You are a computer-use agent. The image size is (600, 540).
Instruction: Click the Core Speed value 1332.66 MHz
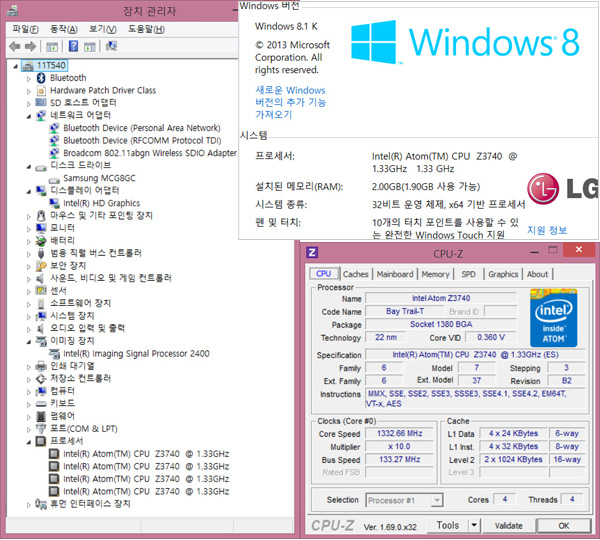tap(400, 433)
